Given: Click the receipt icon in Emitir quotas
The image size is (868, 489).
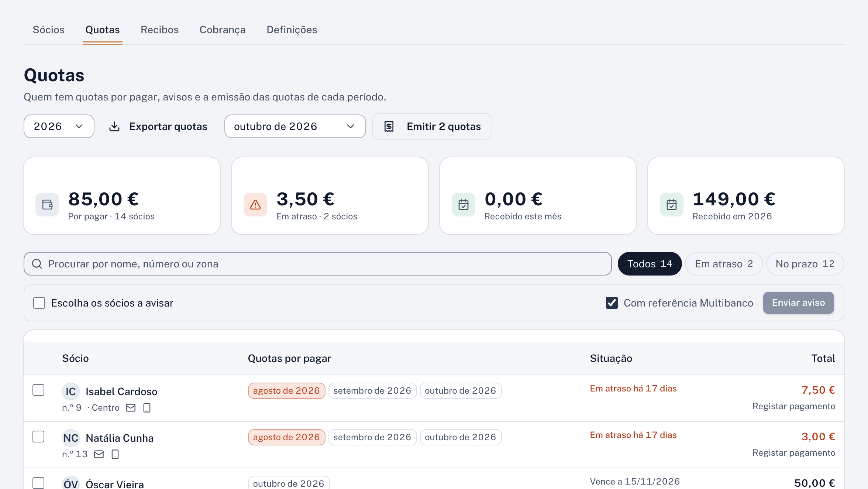Looking at the screenshot, I should [389, 126].
